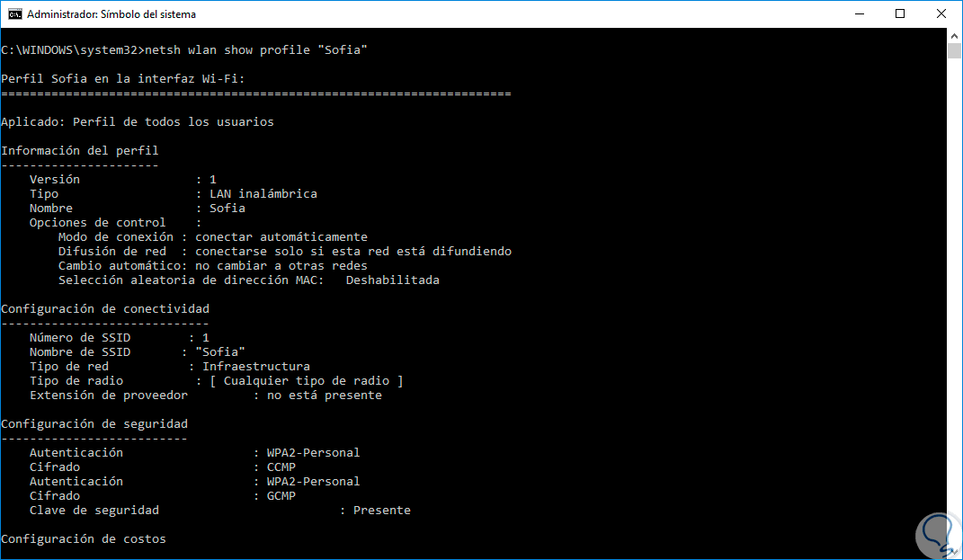
Task: Click the "Presente" security key value
Action: click(x=381, y=511)
